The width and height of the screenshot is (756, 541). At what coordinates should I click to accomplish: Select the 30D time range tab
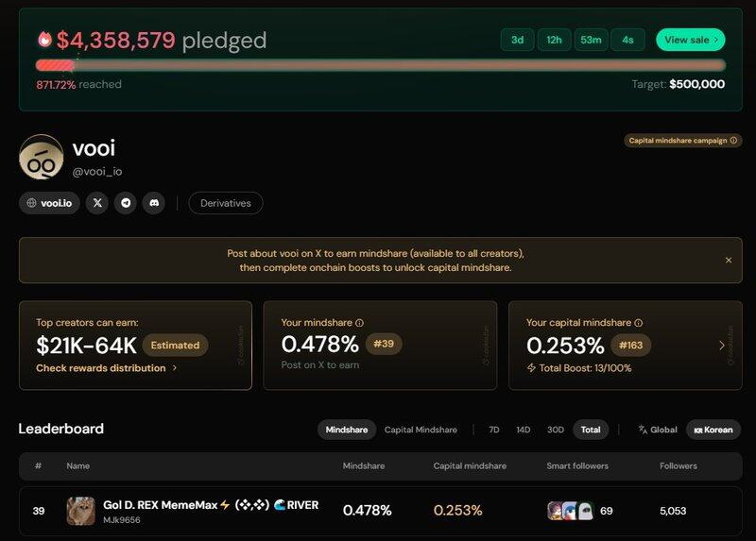(556, 430)
